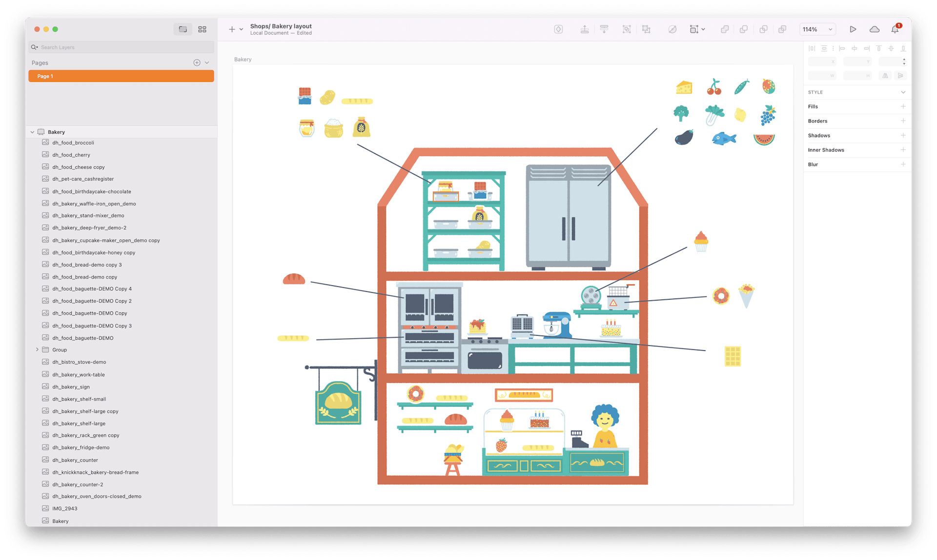Select the IMG_2943 layer
This screenshot has width=937, height=560.
122,508
